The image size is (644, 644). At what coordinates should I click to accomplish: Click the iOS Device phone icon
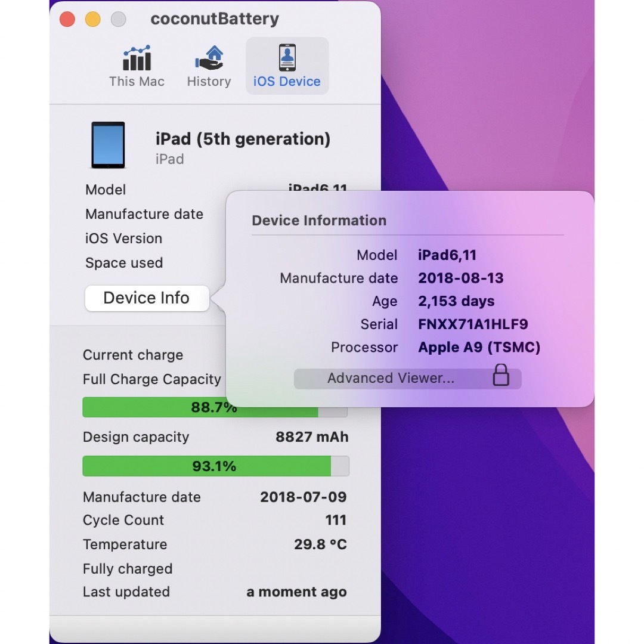pos(287,57)
